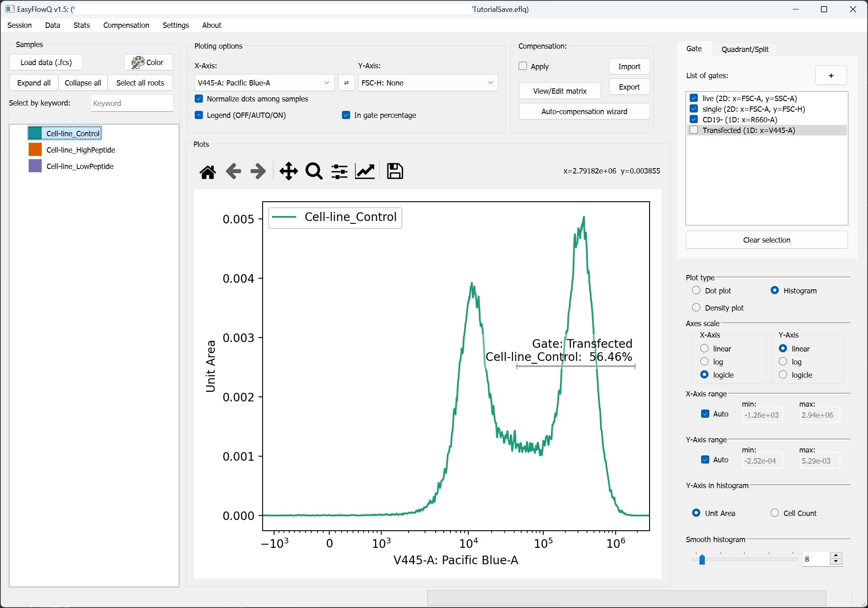Switch to the Quadrant/Split tab
The image size is (868, 608).
(745, 49)
